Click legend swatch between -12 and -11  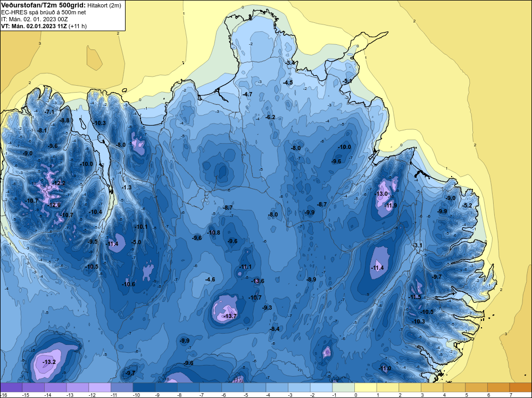(x=100, y=387)
